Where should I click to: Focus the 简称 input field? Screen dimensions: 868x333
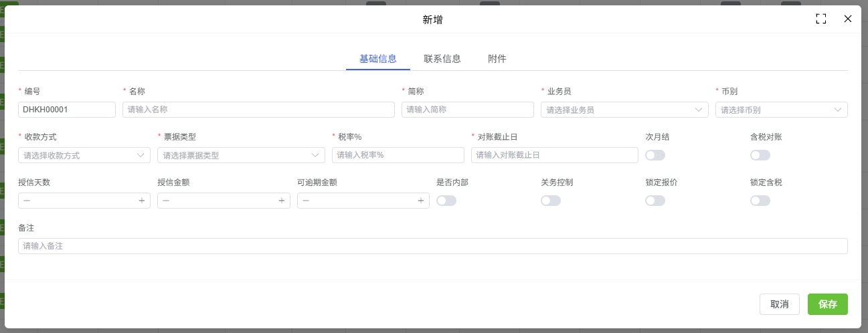pos(468,110)
